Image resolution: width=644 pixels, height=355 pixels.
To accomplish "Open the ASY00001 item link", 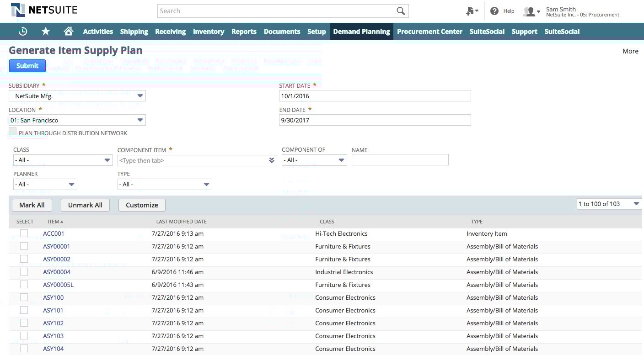I will (57, 246).
